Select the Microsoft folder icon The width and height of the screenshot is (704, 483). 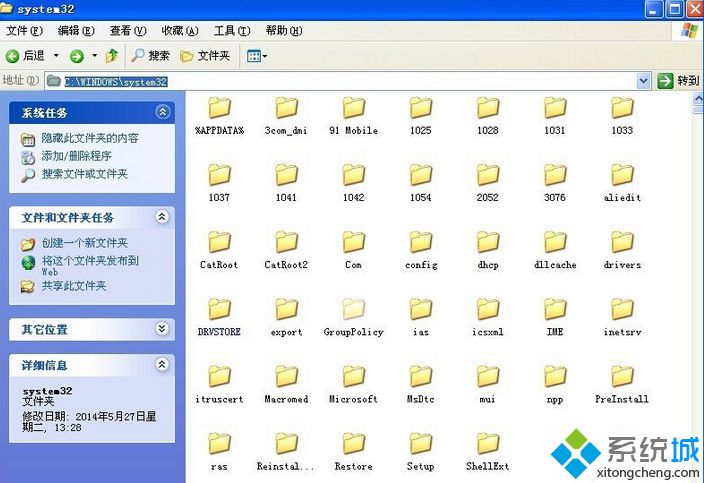coord(354,376)
